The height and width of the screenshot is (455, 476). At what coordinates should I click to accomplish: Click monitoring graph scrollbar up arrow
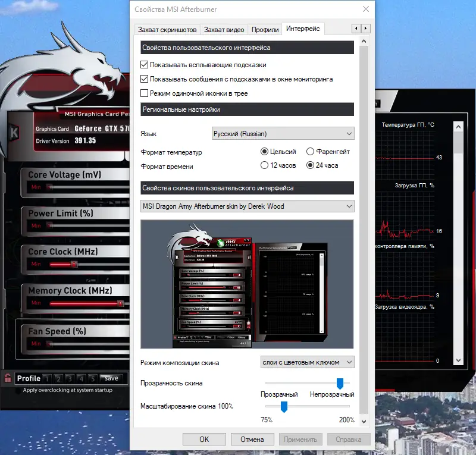458,127
